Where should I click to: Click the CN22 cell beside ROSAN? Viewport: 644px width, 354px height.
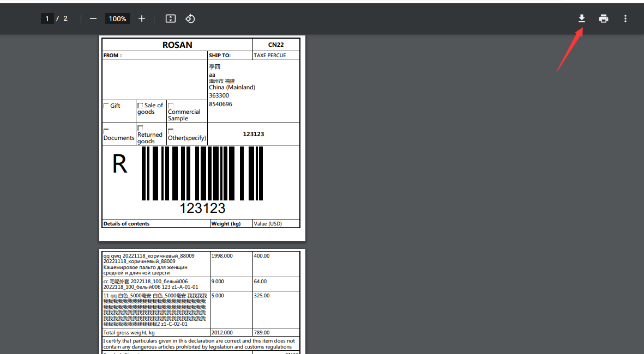pos(276,45)
